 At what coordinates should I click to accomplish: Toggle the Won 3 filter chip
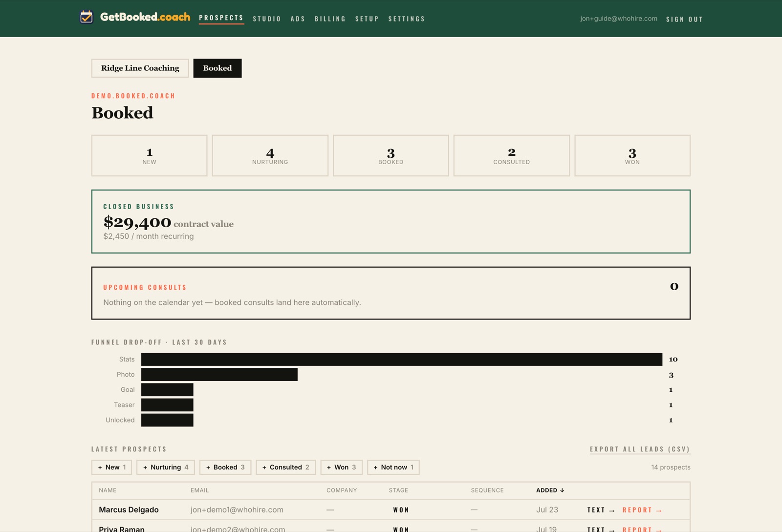(342, 467)
